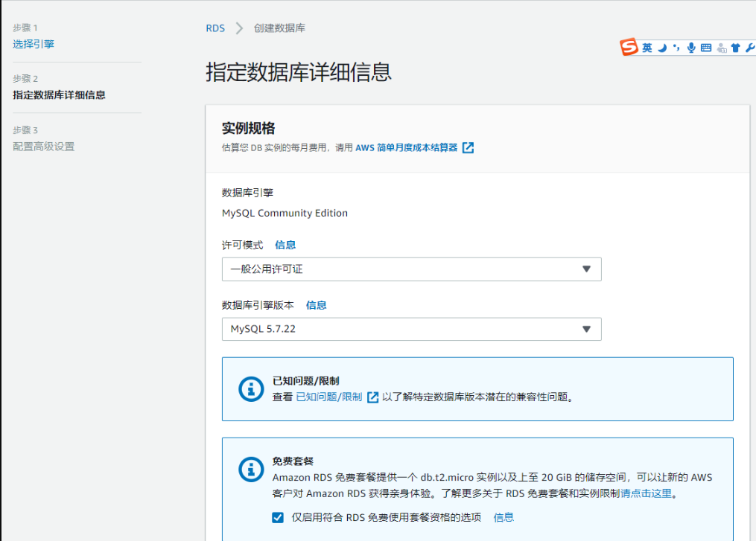Open the soft keyboard icon on Sogou bar
Screen dimensions: 756x541
706,48
